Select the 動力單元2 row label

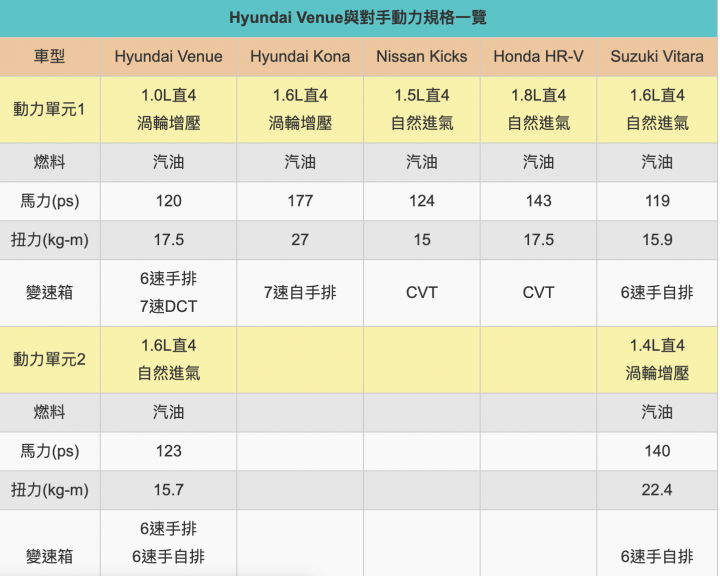click(x=49, y=359)
